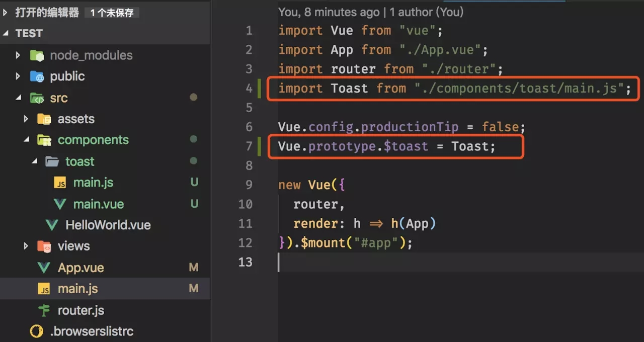Click the views folder icon
This screenshot has width=644, height=342.
44,246
